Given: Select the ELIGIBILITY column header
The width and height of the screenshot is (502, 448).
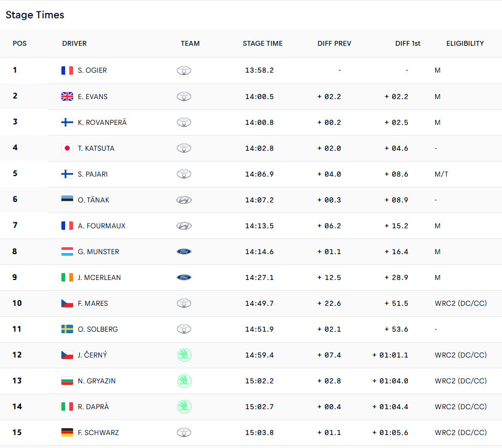Looking at the screenshot, I should coord(465,44).
